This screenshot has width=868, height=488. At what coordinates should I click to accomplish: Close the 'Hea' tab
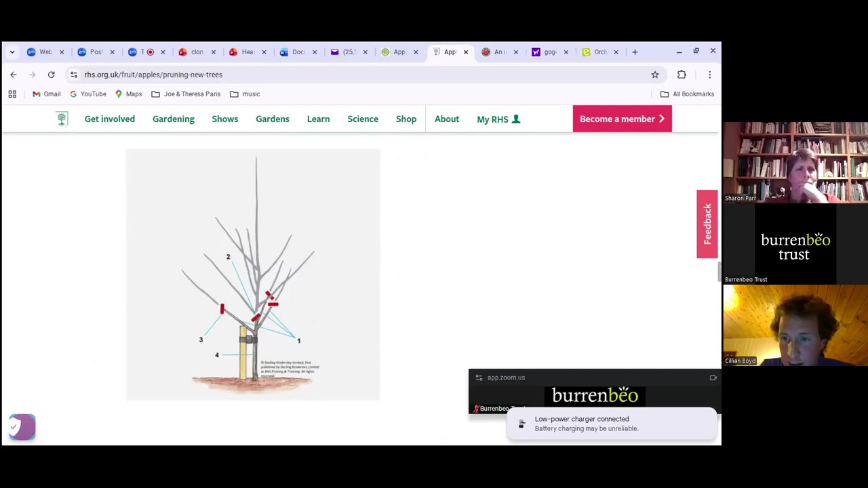[264, 52]
